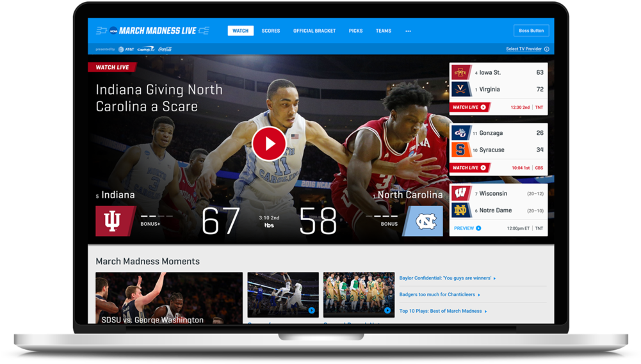The image size is (641, 364).
Task: Click the Watch Live red banner label
Action: (112, 67)
